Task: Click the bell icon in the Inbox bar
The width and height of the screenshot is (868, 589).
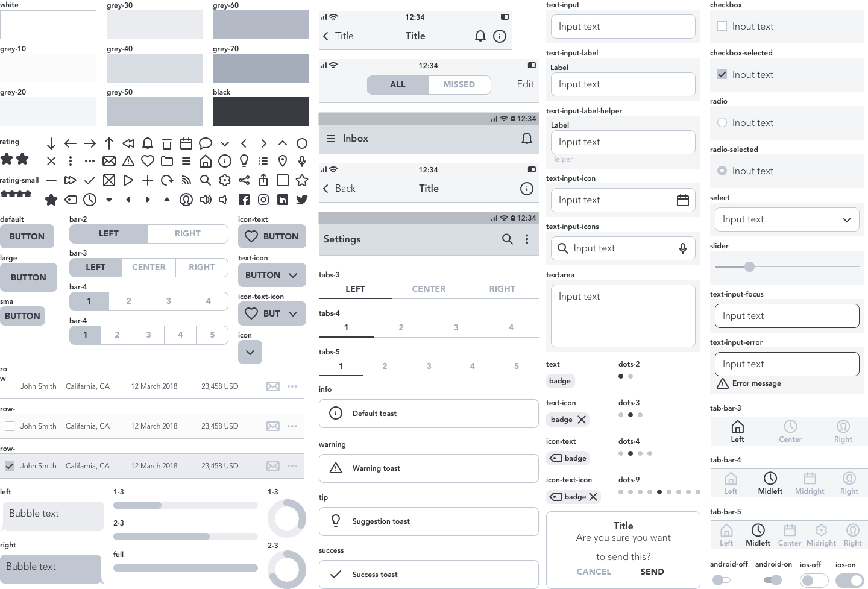Action: [527, 139]
